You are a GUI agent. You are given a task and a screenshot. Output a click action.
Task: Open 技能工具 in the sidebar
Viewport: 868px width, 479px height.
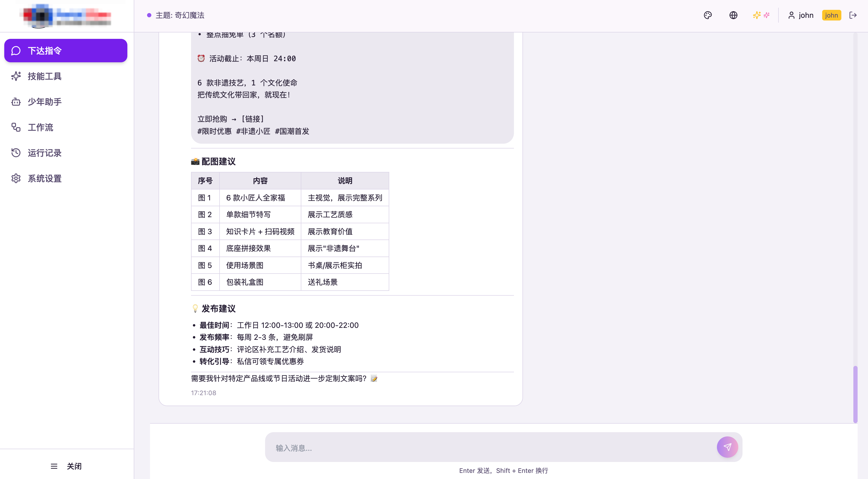pos(45,76)
